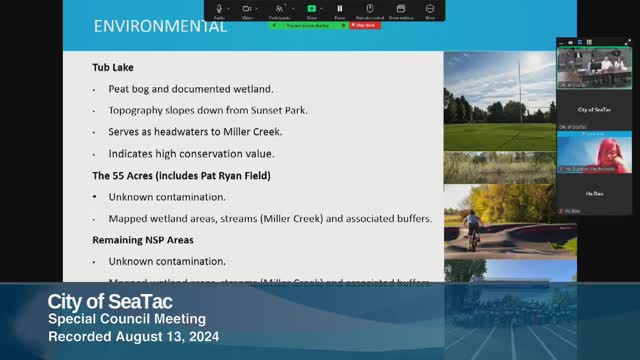
Task: Select the bottom participant name tile
Action: 594,194
